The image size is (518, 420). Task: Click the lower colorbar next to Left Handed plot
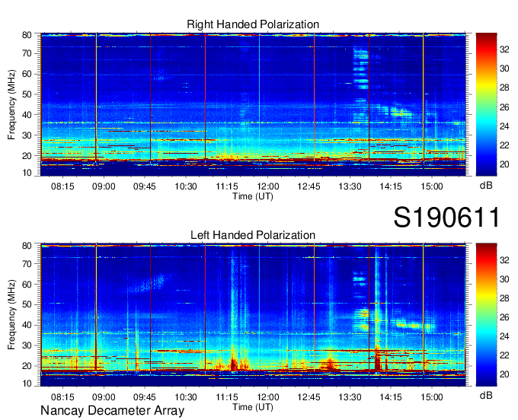486,315
